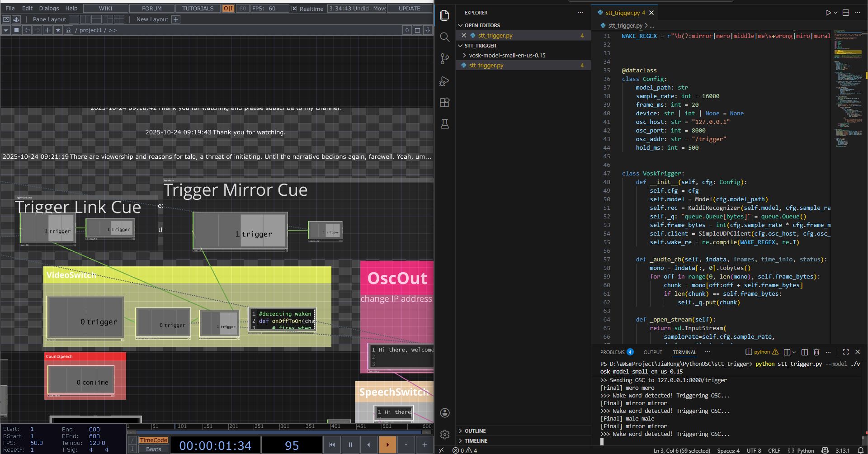Viewport: 868px width, 454px height.
Task: Split the VS Code editor layout
Action: (x=846, y=13)
